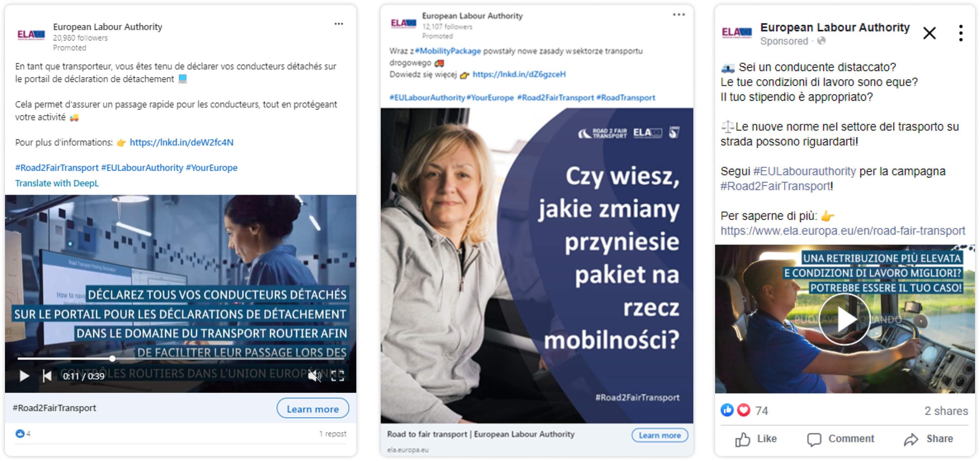This screenshot has width=980, height=461.
Task: Enter fullscreen on the French video
Action: 338,376
